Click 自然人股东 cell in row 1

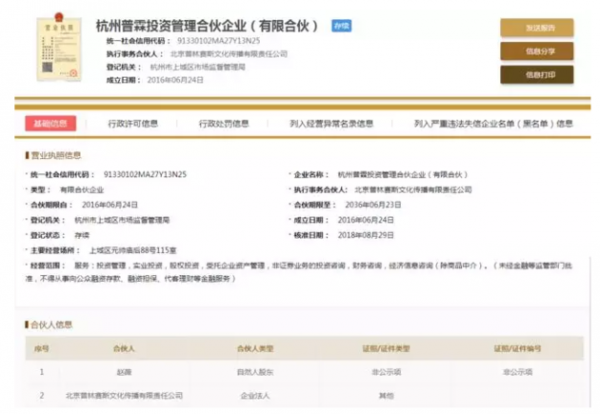click(255, 372)
